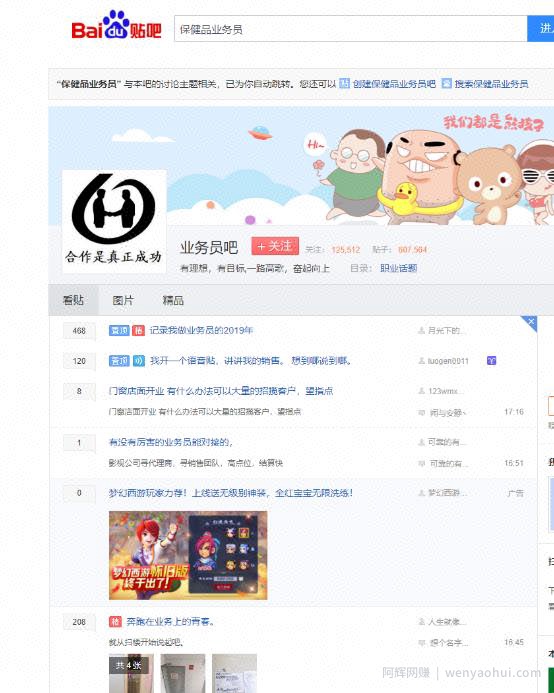This screenshot has width=554, height=693.
Task: Click the cartoon banner header image
Action: click(301, 166)
